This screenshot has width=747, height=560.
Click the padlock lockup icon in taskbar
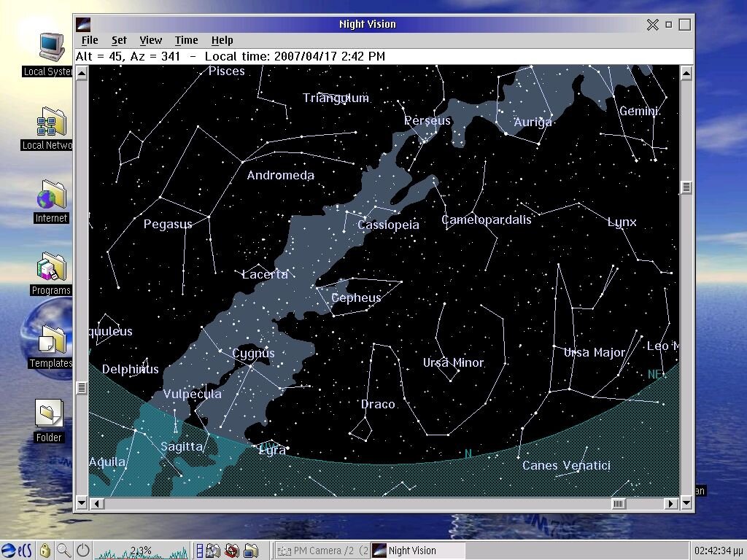[x=45, y=551]
